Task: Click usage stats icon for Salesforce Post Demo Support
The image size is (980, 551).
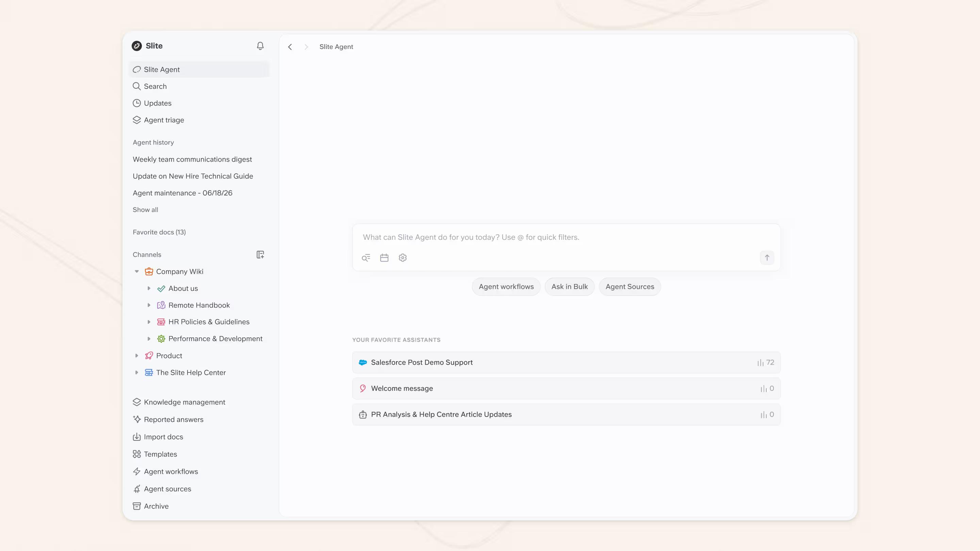Action: tap(761, 363)
